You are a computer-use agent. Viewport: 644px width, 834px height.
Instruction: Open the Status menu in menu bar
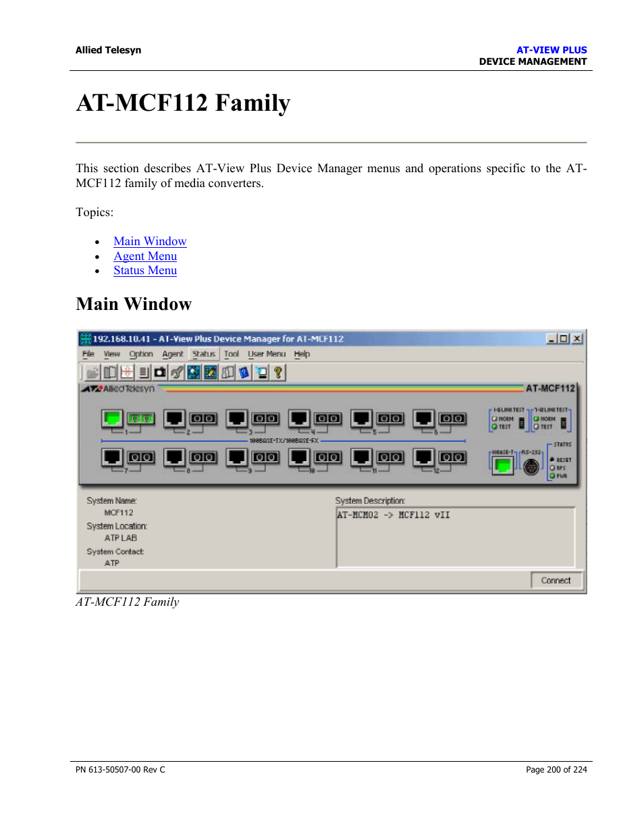(x=204, y=354)
